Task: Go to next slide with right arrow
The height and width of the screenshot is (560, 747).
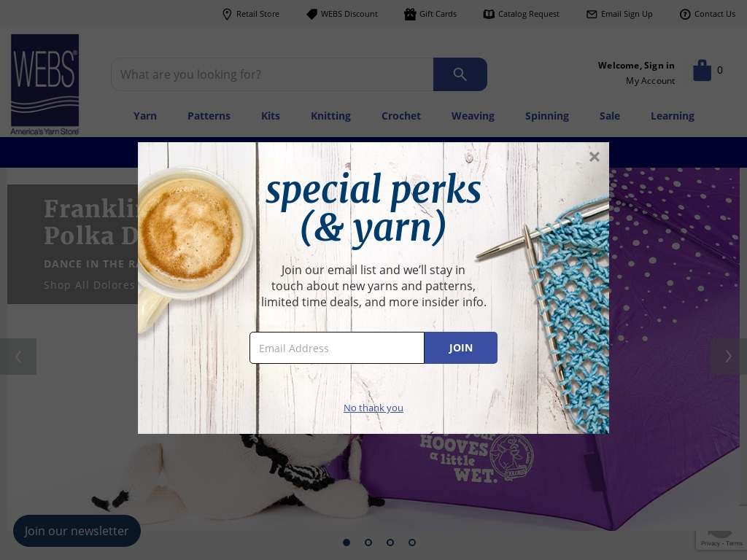Action: 729,357
